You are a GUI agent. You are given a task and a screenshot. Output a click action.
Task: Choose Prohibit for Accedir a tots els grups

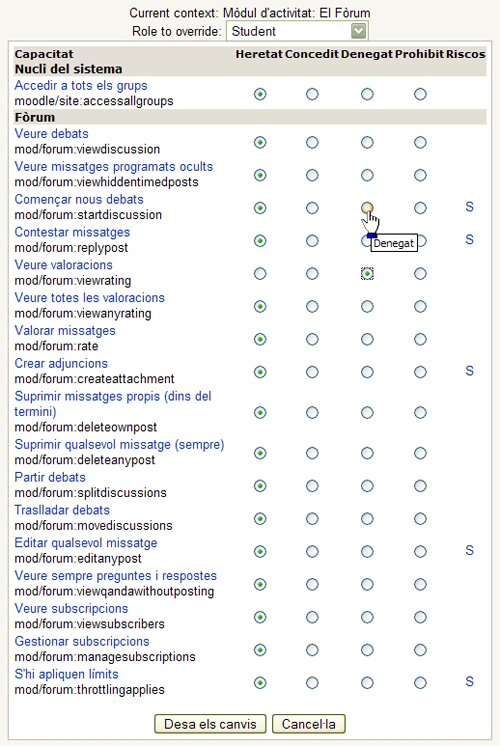tap(420, 94)
